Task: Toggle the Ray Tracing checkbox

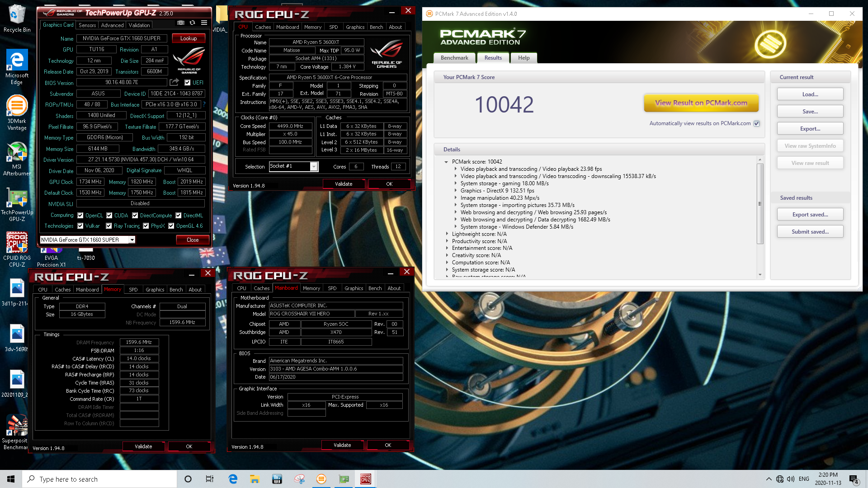Action: [x=109, y=226]
